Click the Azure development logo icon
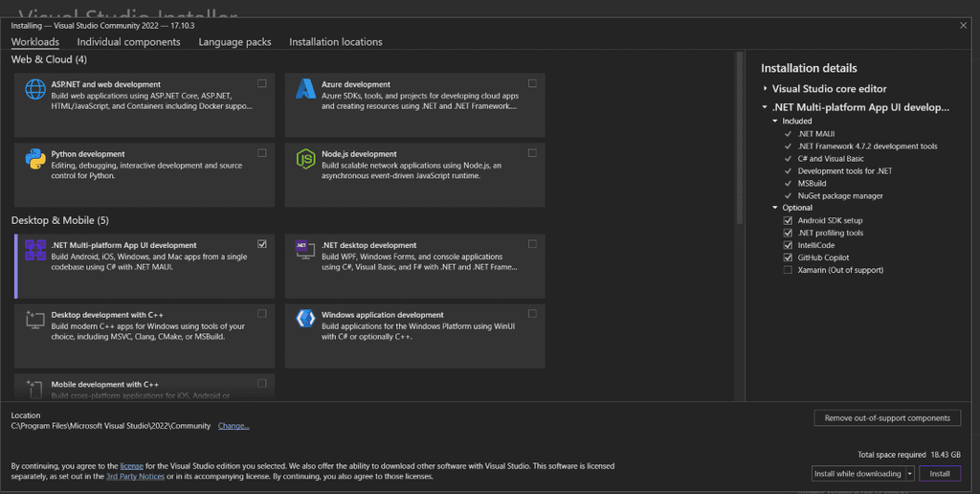Screen dimensions: 980x494 (305, 89)
